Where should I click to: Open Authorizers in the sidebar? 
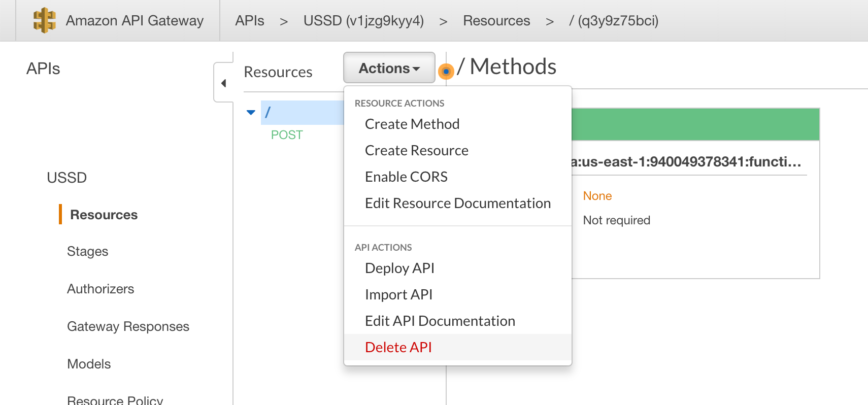click(x=101, y=289)
